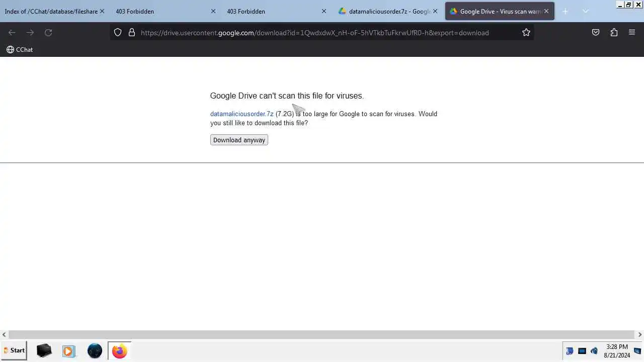Open a new tab with plus

click(565, 11)
